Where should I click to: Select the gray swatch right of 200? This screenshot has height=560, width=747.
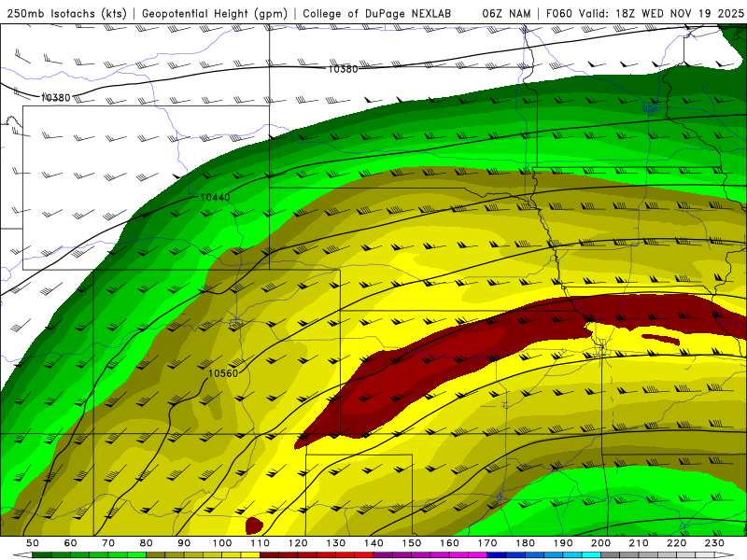click(x=611, y=555)
